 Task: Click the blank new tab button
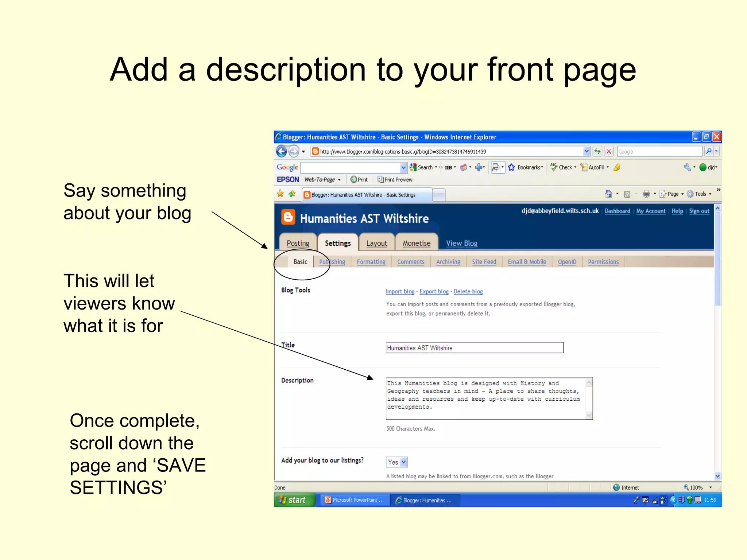[439, 195]
